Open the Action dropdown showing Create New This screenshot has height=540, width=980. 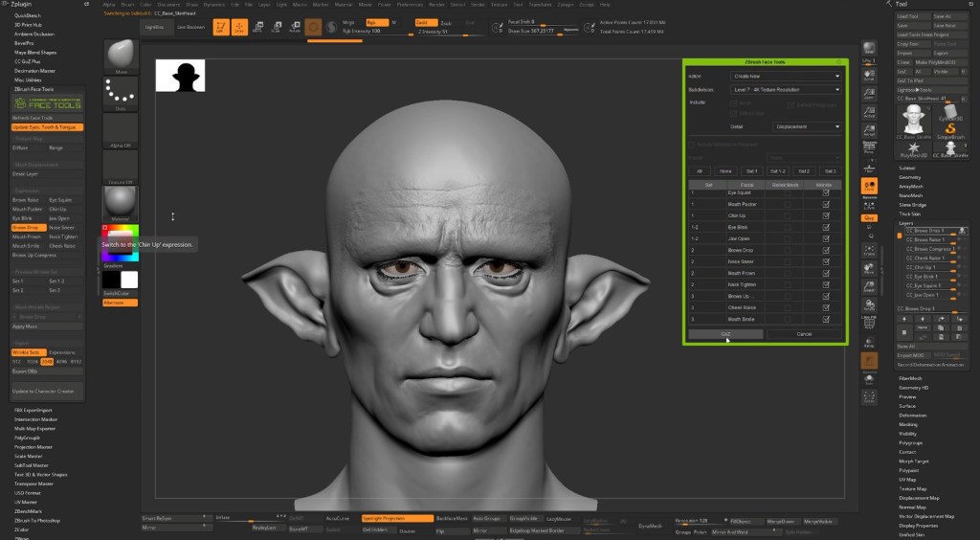click(786, 77)
